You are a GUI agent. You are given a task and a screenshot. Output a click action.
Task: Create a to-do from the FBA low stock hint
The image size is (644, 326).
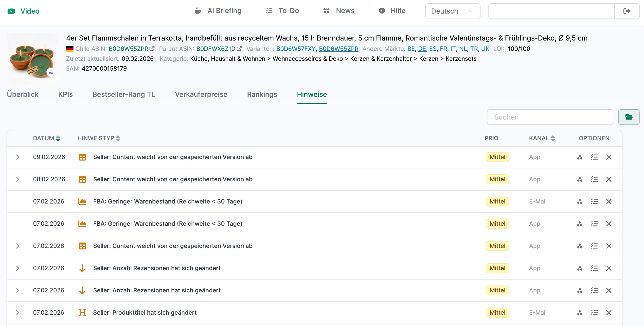(594, 201)
